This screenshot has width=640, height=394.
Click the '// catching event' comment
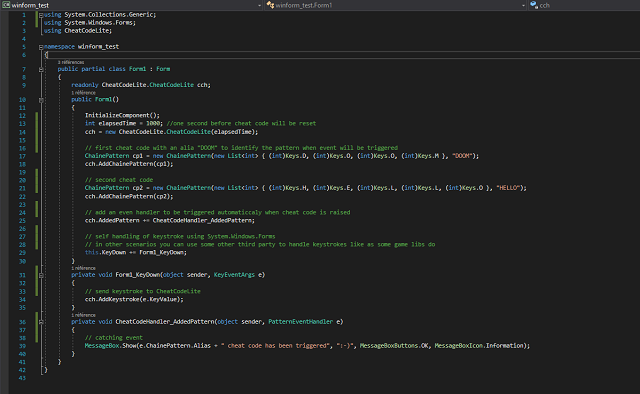point(113,338)
